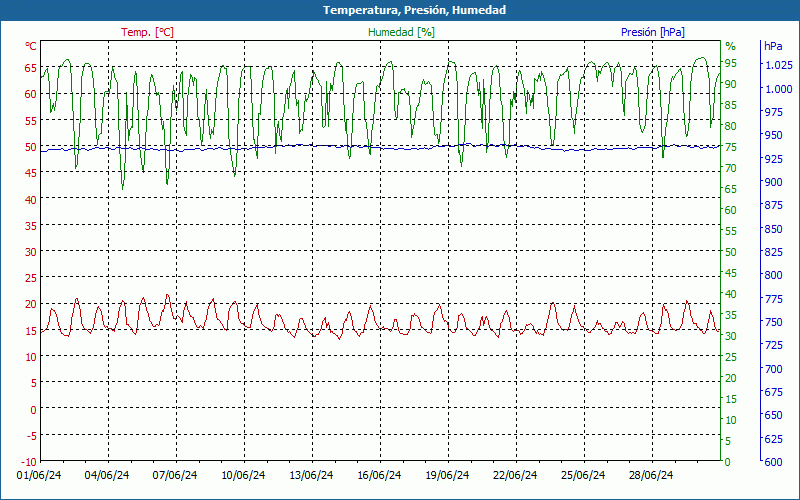Click the '07/06/24' date label
The image size is (800, 500).
[x=175, y=476]
